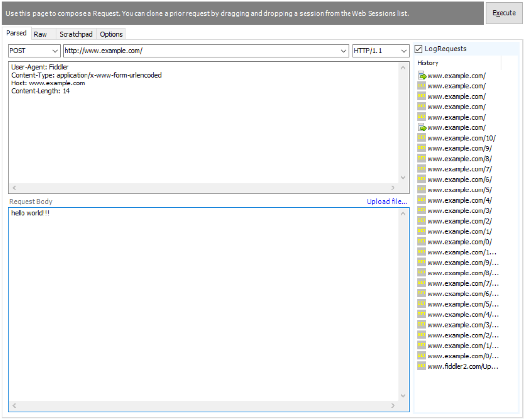Open the Scratchpad tab

coord(76,34)
